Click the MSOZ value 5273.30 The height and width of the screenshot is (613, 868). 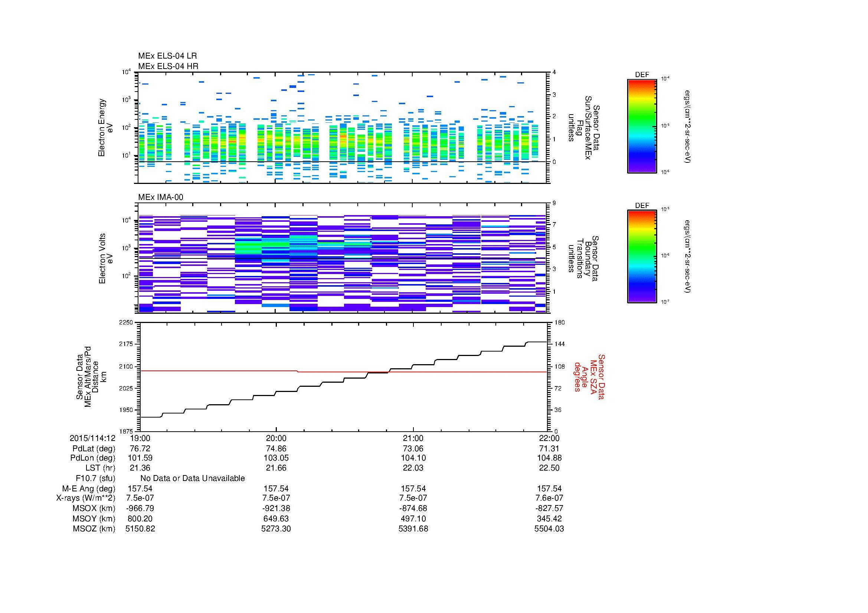point(276,529)
